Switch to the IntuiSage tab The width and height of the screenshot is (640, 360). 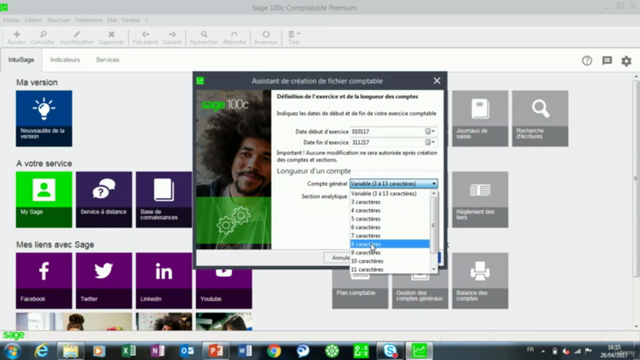coord(21,60)
